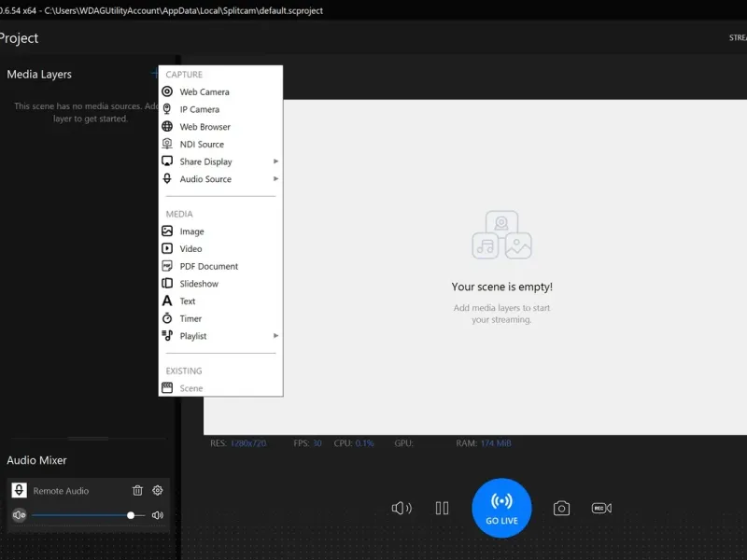747x560 pixels.
Task: Delete Remote Audio with trash icon
Action: [137, 491]
